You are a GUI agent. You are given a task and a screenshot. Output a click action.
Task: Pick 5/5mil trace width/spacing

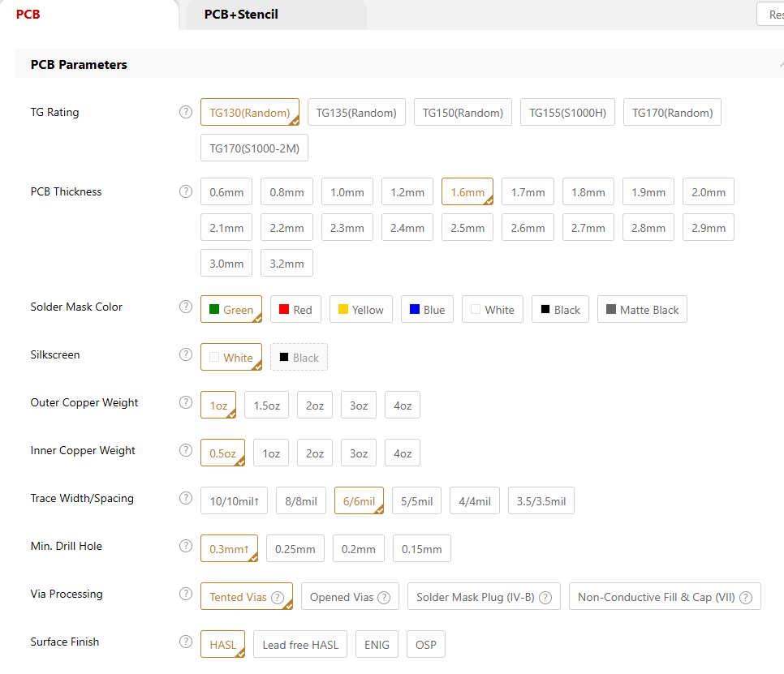417,500
